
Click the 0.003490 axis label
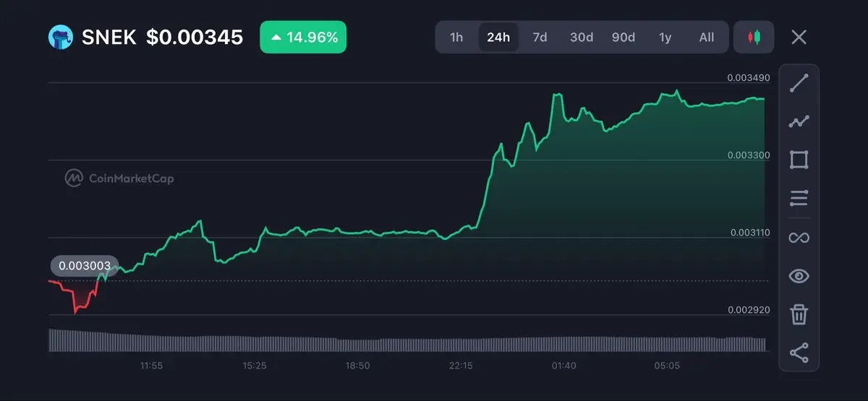[x=749, y=77]
